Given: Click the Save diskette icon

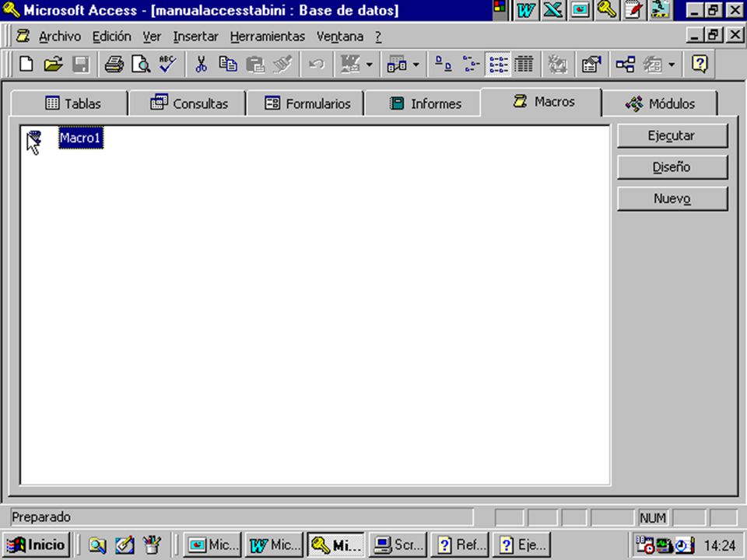Looking at the screenshot, I should [x=80, y=64].
